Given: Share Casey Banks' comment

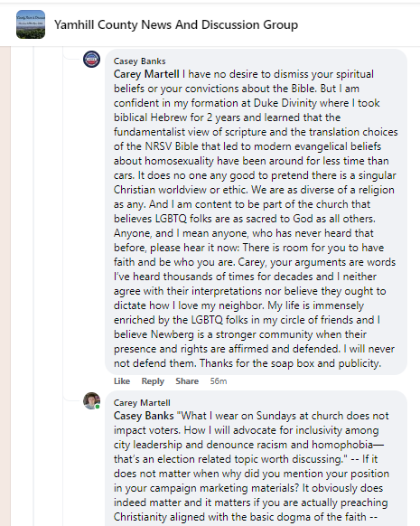Looking at the screenshot, I should point(187,381).
